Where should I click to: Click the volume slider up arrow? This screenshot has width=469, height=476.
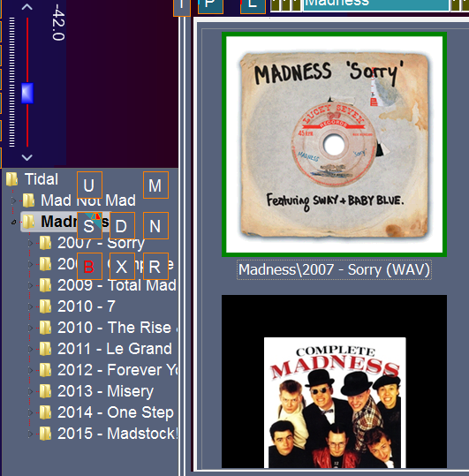pyautogui.click(x=27, y=7)
